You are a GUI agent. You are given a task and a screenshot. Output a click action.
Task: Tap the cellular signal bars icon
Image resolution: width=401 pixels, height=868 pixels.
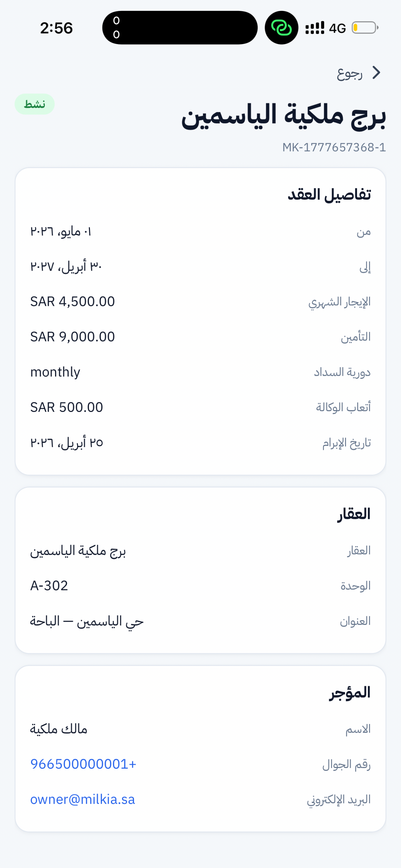tap(315, 28)
